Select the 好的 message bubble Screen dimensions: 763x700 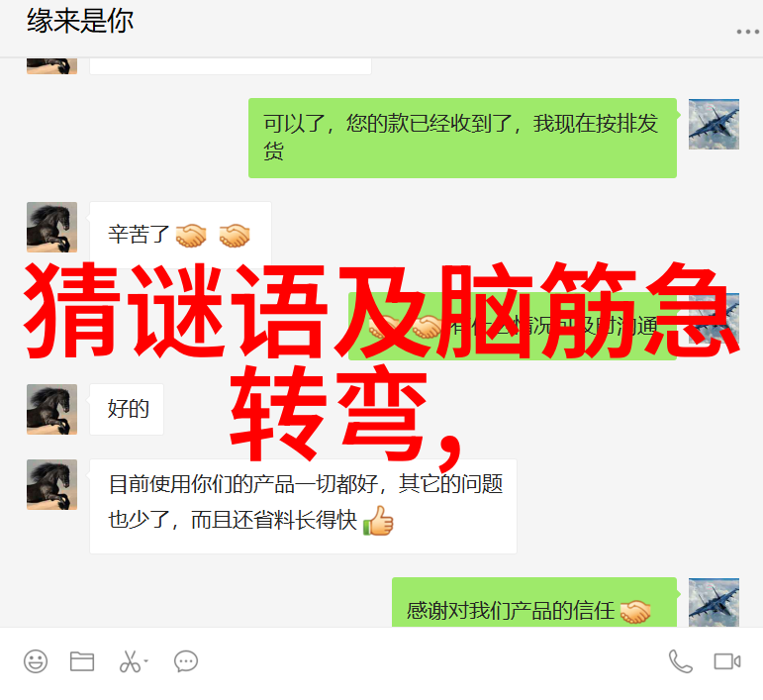coord(127,409)
